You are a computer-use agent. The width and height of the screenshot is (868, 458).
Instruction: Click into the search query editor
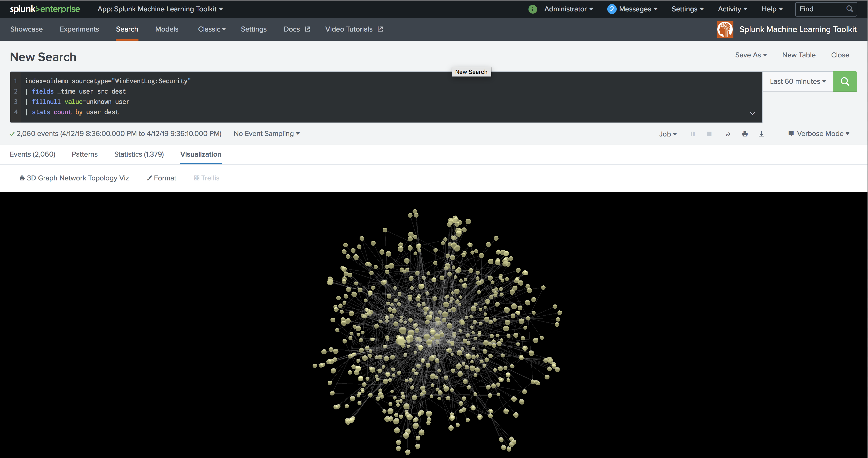click(386, 97)
